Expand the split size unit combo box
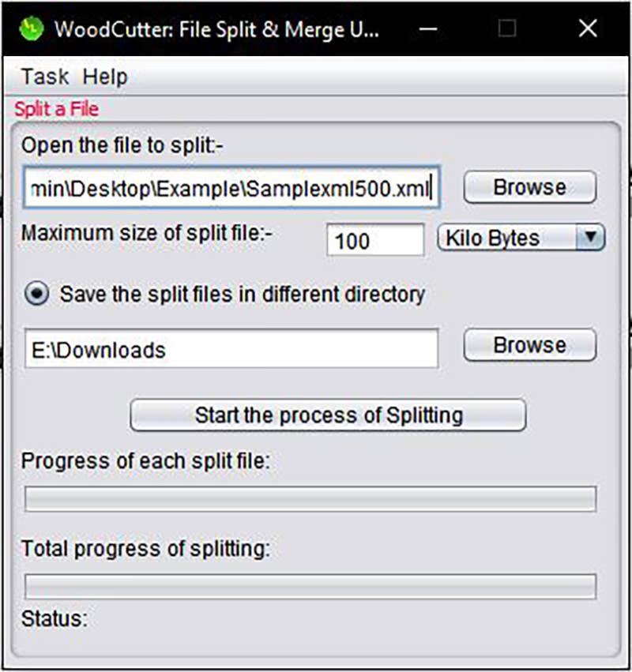Image resolution: width=632 pixels, height=672 pixels. pyautogui.click(x=521, y=238)
